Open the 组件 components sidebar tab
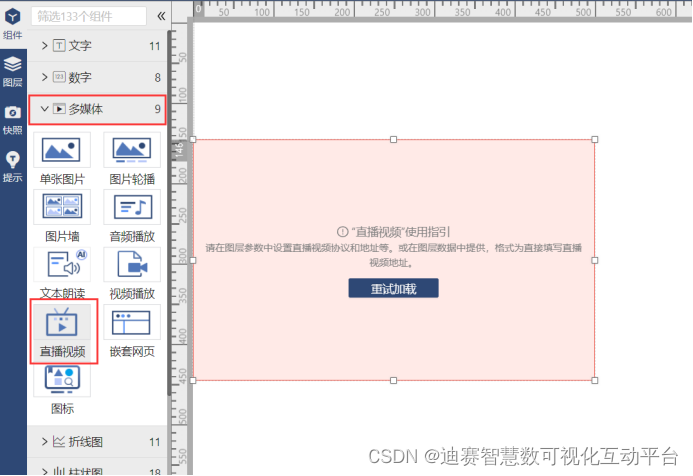This screenshot has width=693, height=476. (13, 24)
